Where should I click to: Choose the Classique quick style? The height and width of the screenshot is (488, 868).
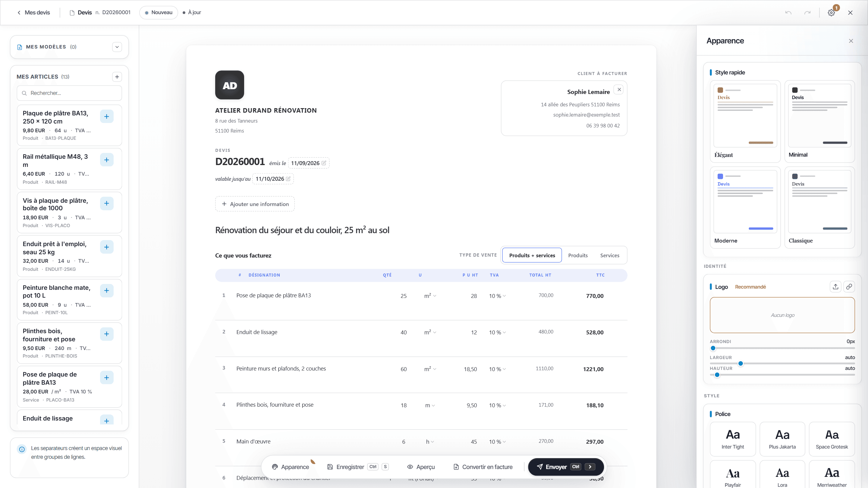click(x=819, y=208)
